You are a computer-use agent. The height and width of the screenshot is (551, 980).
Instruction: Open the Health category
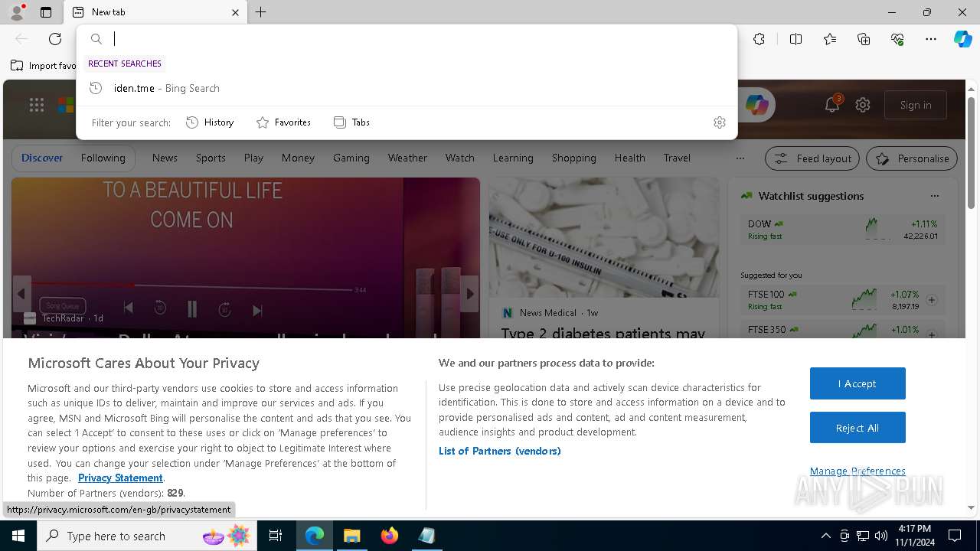629,158
